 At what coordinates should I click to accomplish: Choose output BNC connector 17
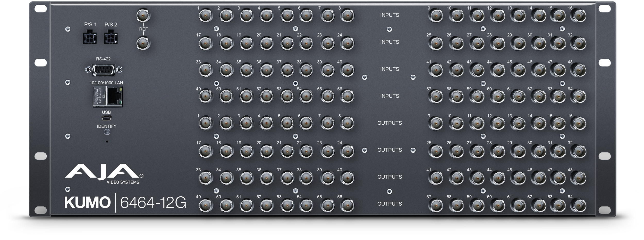click(x=206, y=151)
